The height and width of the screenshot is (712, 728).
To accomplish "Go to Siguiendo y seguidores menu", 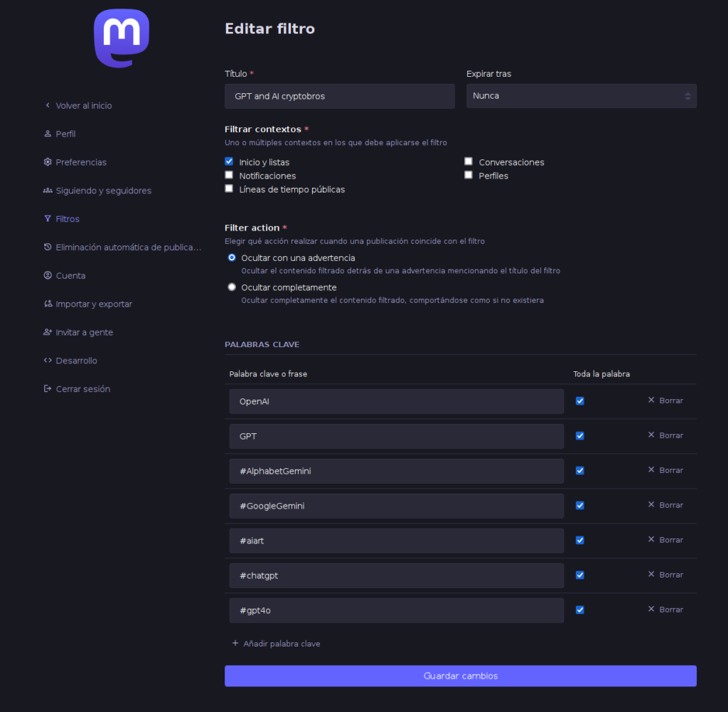I will click(x=103, y=191).
